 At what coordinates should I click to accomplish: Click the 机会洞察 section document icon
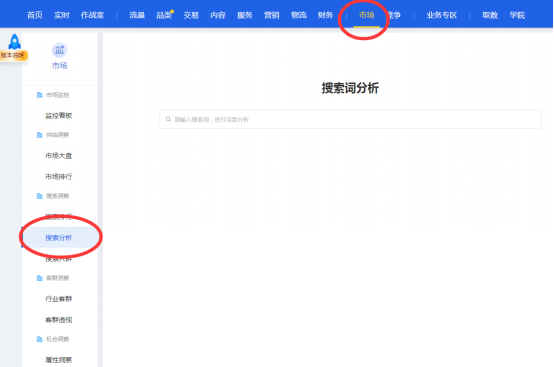(40, 339)
